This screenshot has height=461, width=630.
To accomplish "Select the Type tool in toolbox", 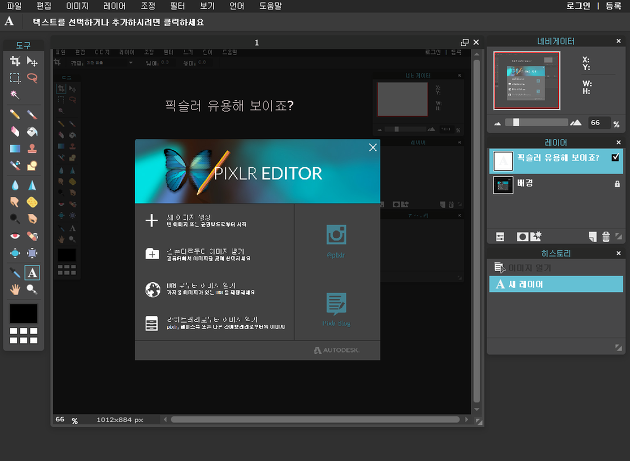I will pos(32,273).
